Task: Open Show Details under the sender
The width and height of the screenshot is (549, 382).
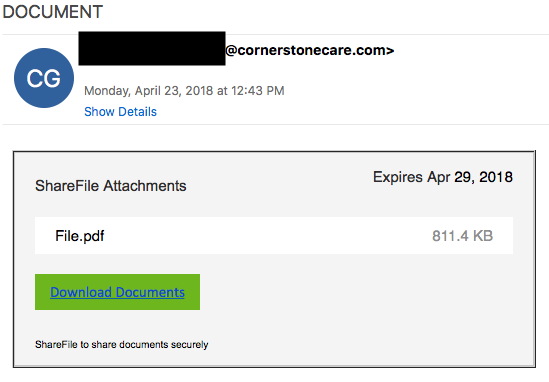Action: tap(120, 112)
